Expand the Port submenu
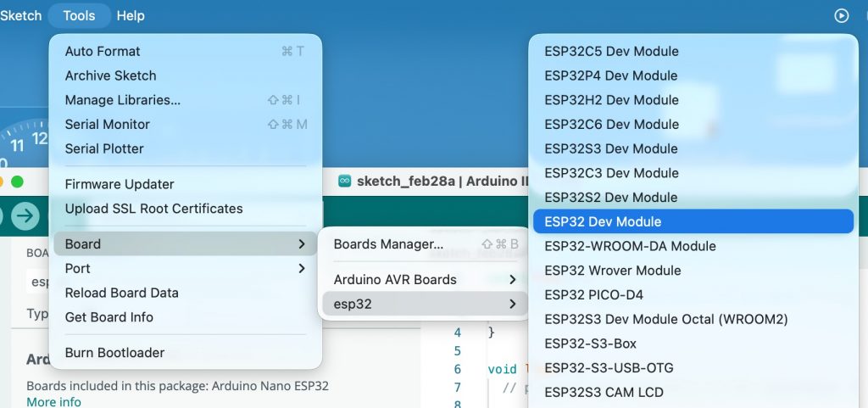Image resolution: width=868 pixels, height=408 pixels. (x=185, y=268)
